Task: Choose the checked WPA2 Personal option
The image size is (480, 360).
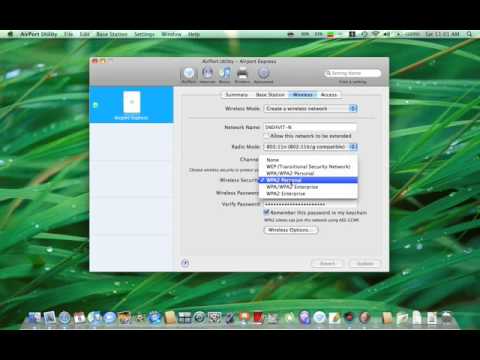Action: pos(308,180)
